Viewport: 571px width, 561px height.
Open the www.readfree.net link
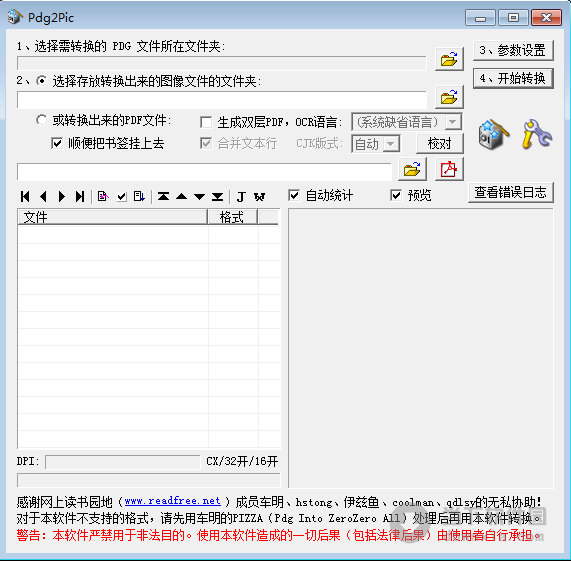(173, 501)
